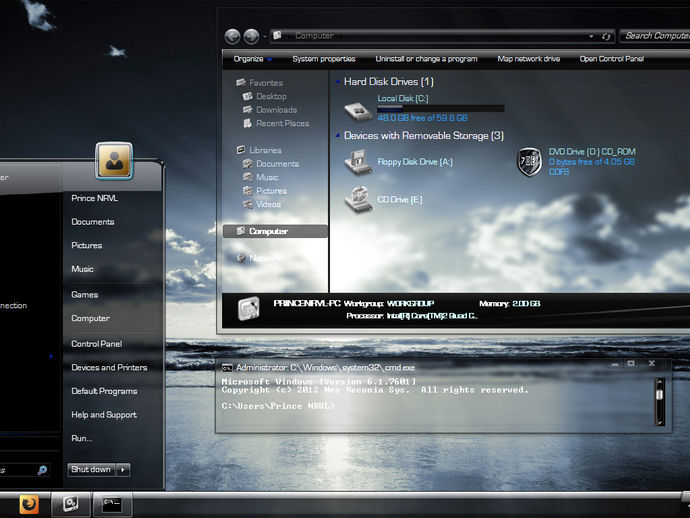Collapse the Hard Disk Drives group

[338, 81]
